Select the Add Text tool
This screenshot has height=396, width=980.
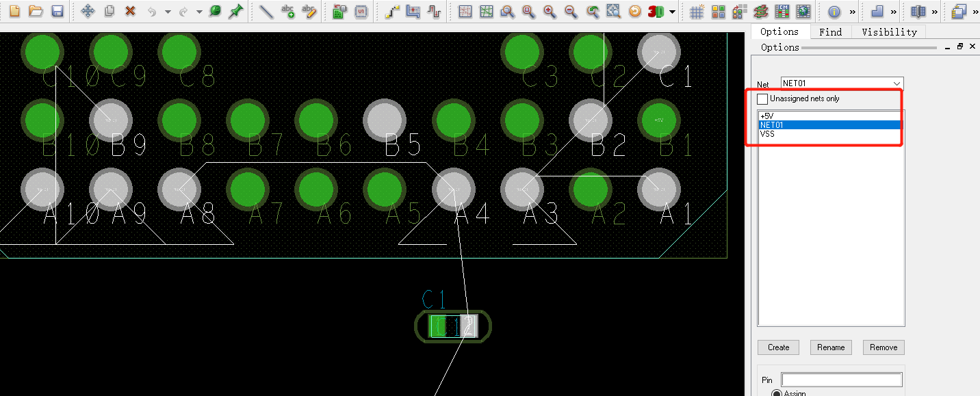click(288, 12)
